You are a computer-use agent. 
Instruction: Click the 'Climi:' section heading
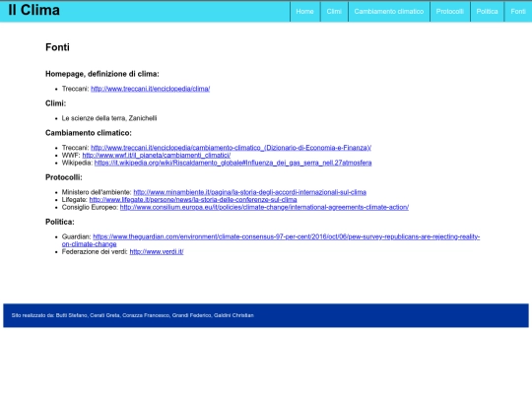point(55,103)
